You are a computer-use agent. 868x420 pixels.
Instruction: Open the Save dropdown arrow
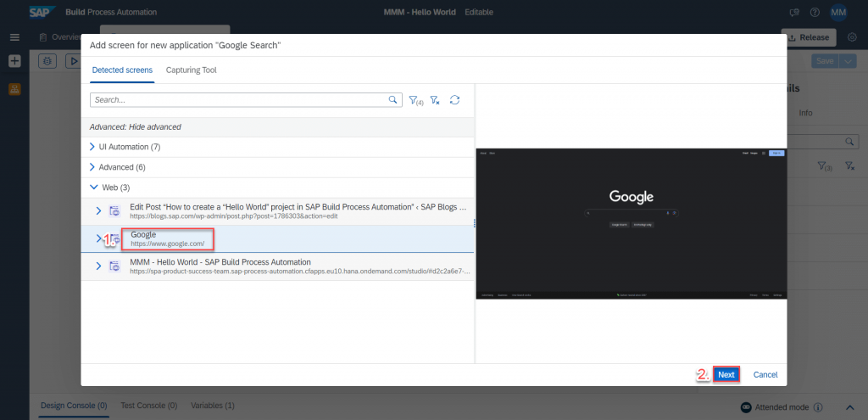848,61
